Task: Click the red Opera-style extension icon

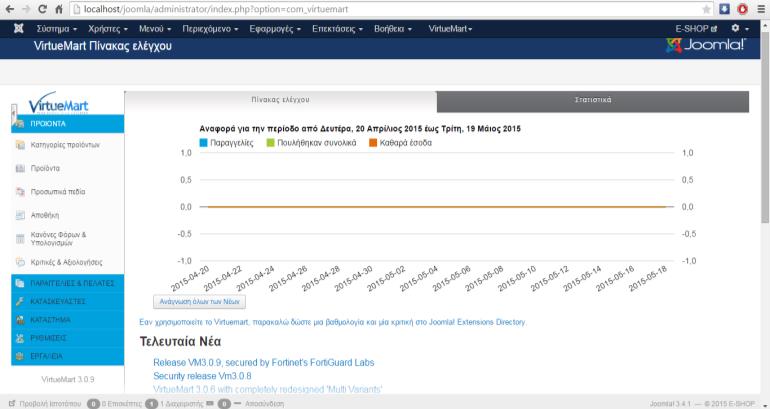Action: click(x=742, y=9)
